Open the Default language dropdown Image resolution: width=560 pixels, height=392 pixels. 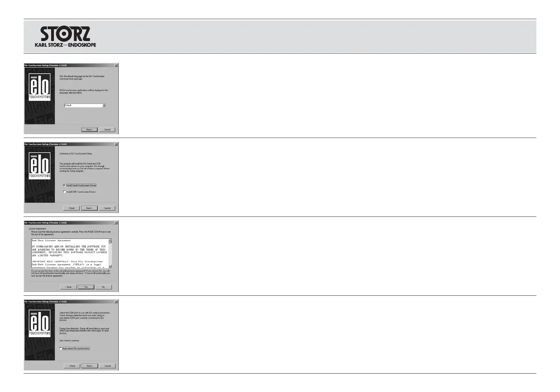(x=104, y=105)
